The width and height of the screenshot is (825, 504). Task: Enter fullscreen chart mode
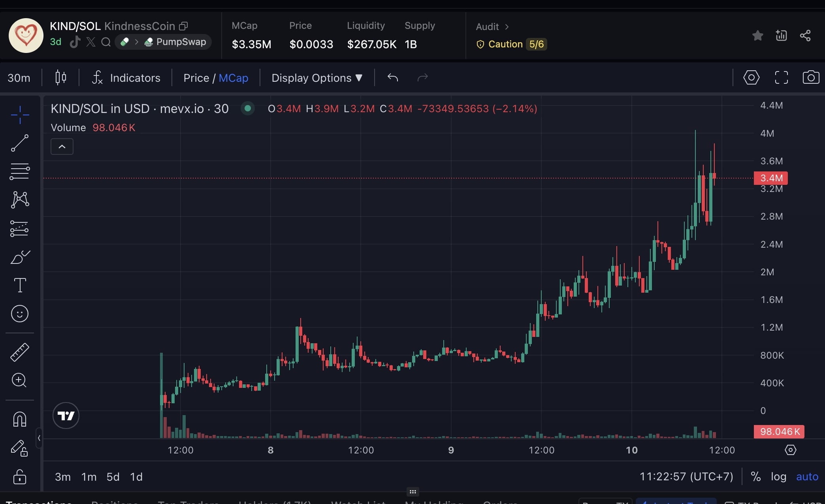pos(781,77)
